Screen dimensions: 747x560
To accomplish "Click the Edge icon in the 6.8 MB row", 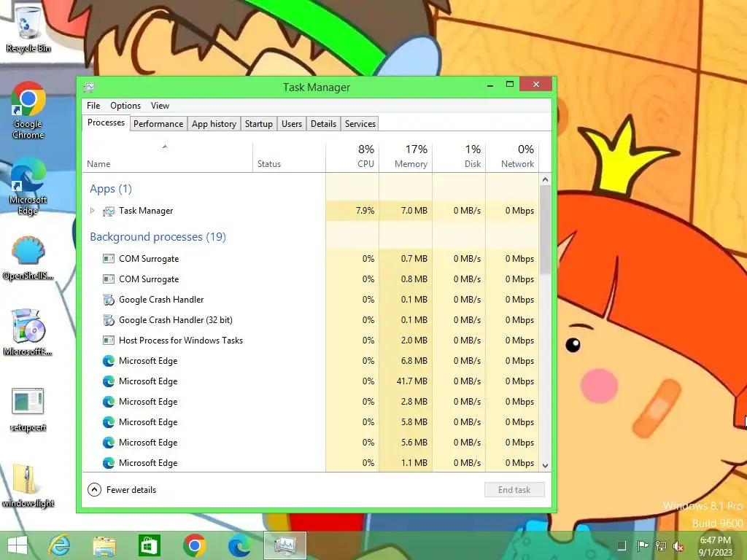I will [109, 361].
